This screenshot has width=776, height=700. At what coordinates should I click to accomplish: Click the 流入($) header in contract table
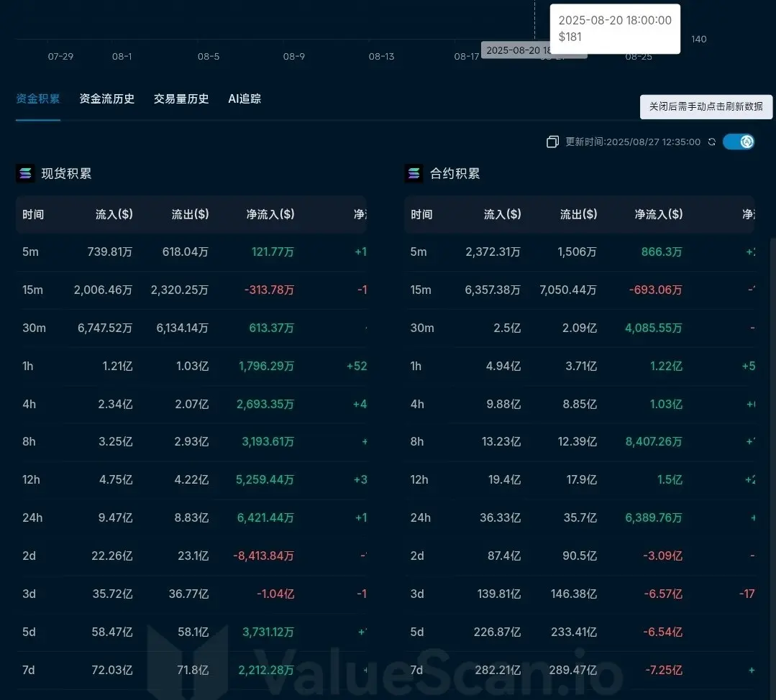pos(502,214)
